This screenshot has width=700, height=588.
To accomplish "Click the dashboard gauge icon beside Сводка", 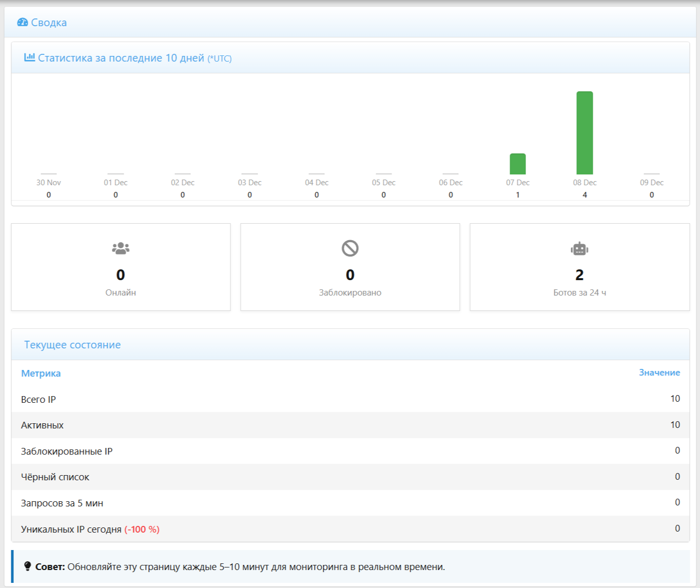I will [23, 22].
